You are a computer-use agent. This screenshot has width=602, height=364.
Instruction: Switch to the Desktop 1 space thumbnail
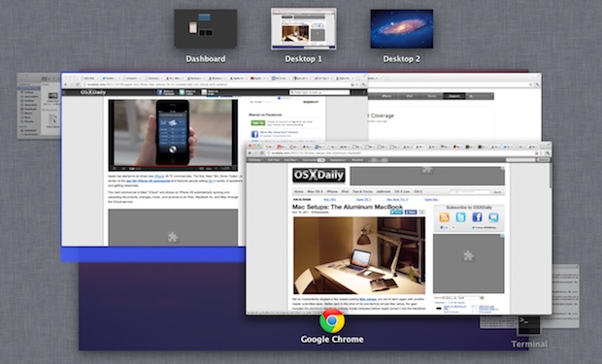pyautogui.click(x=303, y=29)
